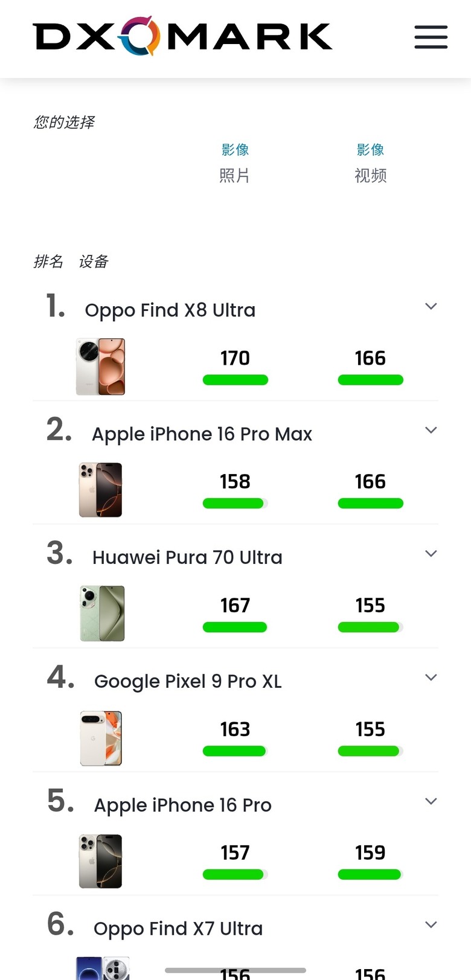Select the 照片 photo score column
This screenshot has width=471, height=980.
click(x=235, y=176)
